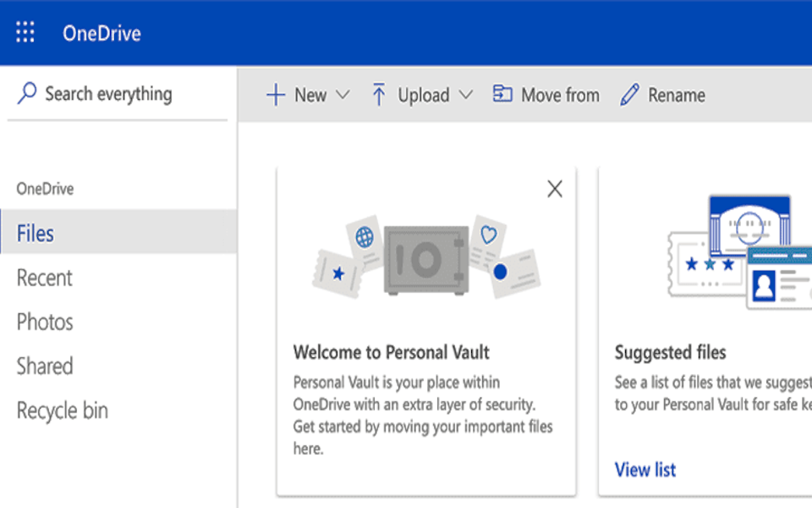Dismiss the Personal Vault welcome card
Image resolution: width=812 pixels, height=508 pixels.
[555, 189]
